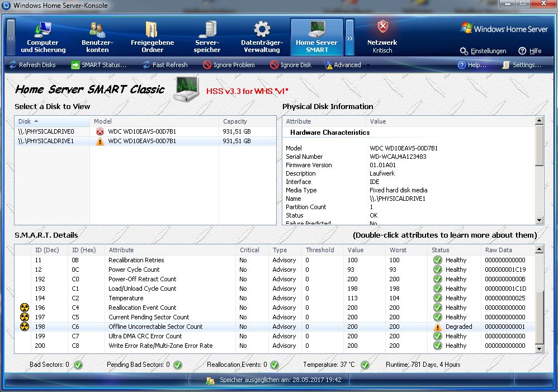This screenshot has height=392, width=558.
Task: Click the Model column header
Action: click(x=154, y=121)
